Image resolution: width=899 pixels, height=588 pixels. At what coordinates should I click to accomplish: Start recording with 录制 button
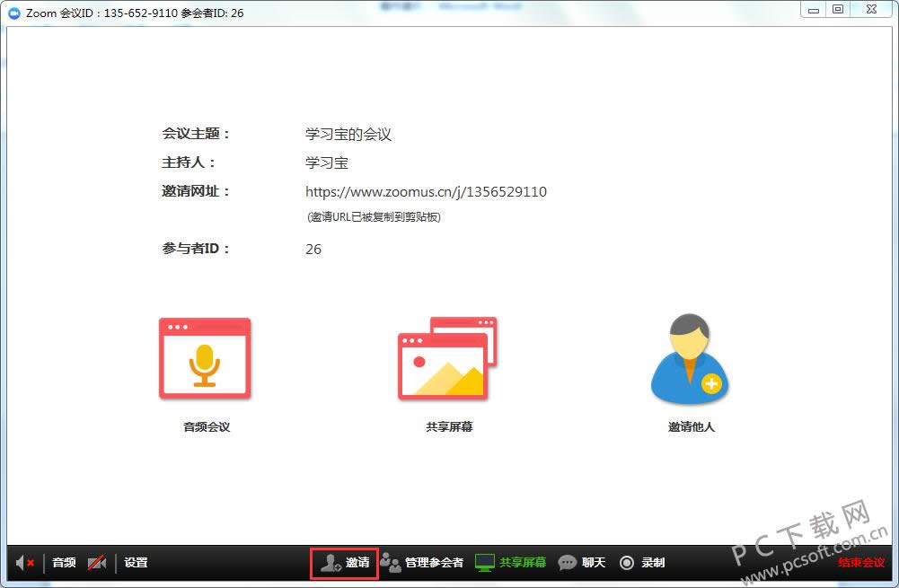642,563
